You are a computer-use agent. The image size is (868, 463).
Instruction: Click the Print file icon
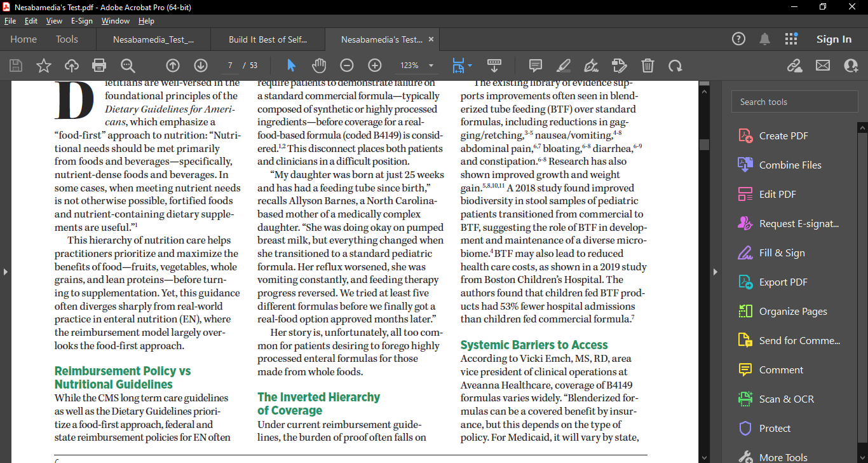(99, 66)
